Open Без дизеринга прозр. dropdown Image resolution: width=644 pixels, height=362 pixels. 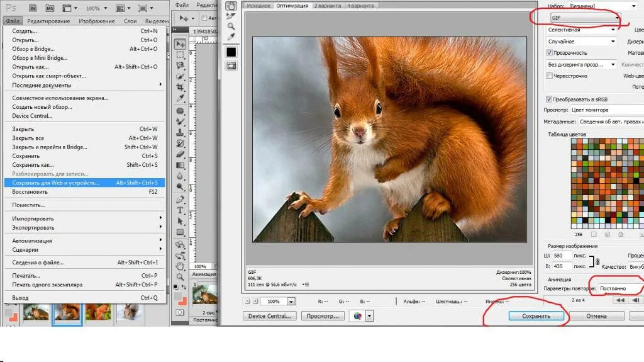tap(580, 65)
